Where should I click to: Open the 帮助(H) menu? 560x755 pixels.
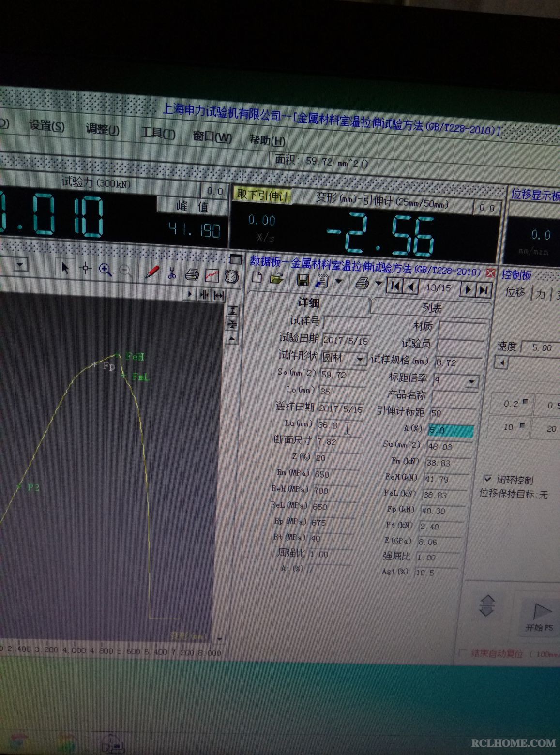267,140
